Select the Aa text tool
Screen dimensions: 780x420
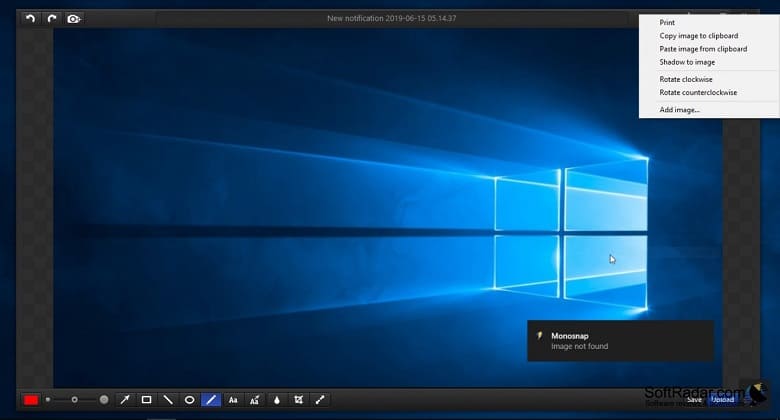[233, 400]
